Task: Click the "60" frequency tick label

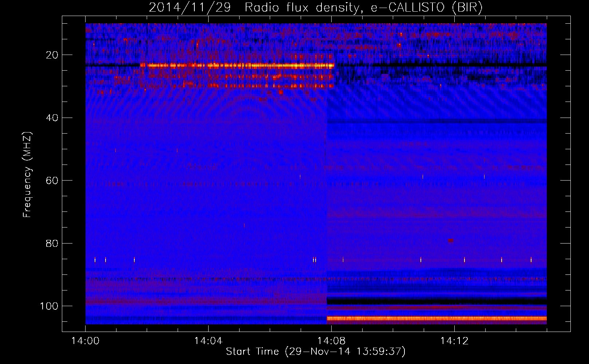Action: click(x=52, y=181)
